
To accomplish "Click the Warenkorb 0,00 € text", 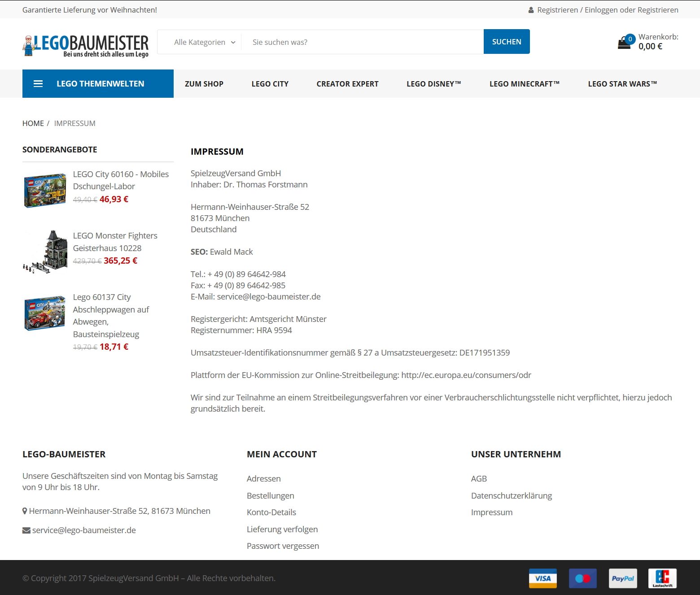I will point(658,42).
